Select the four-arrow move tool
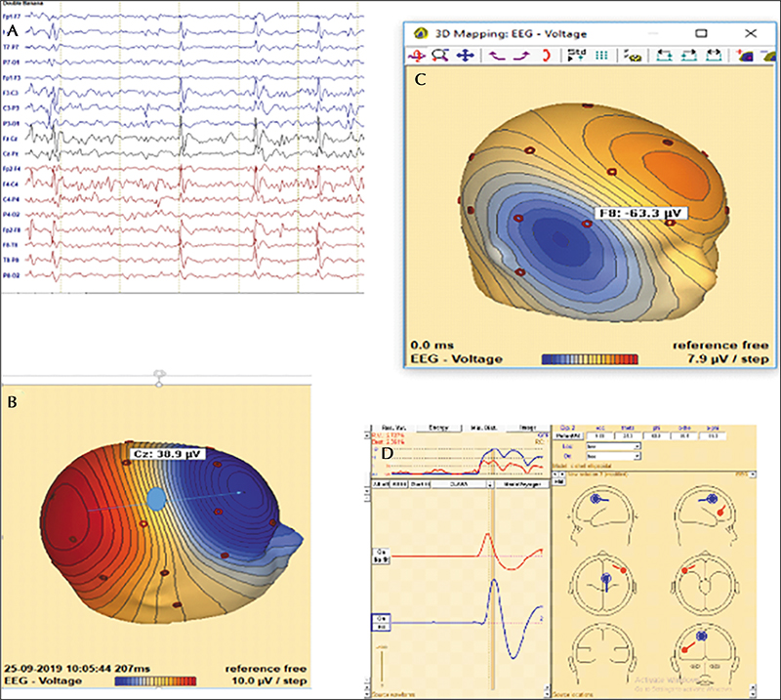This screenshot has height=700, width=781. click(x=466, y=56)
